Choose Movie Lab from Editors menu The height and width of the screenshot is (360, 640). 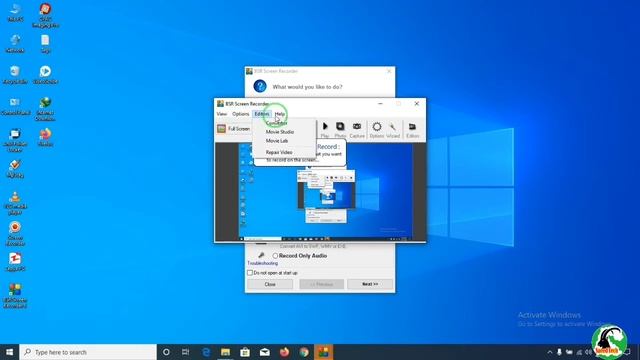click(277, 141)
